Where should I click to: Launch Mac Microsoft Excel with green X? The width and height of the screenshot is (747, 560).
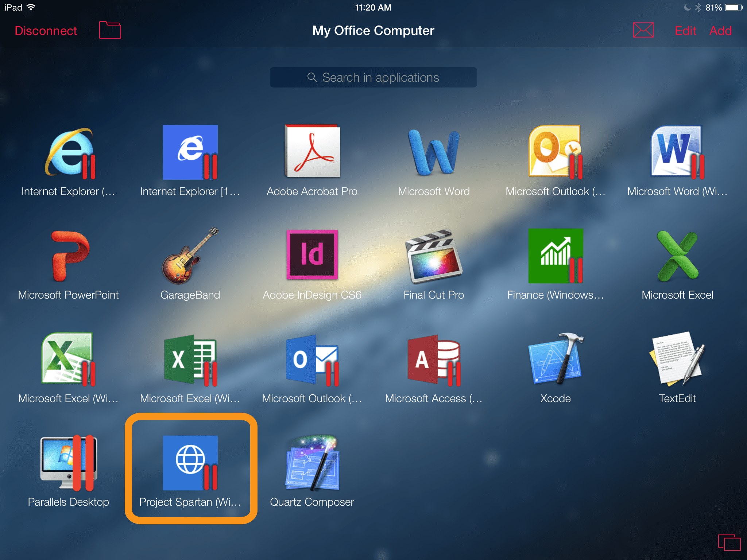pos(677,256)
